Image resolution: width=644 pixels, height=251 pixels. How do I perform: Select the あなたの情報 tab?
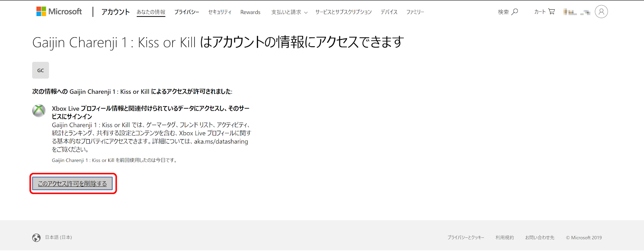point(151,12)
